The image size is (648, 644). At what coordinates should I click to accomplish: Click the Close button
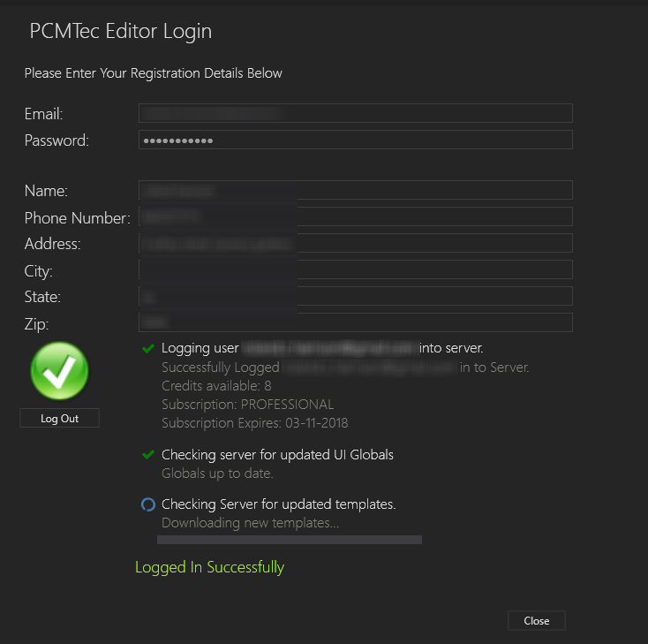coord(537,620)
